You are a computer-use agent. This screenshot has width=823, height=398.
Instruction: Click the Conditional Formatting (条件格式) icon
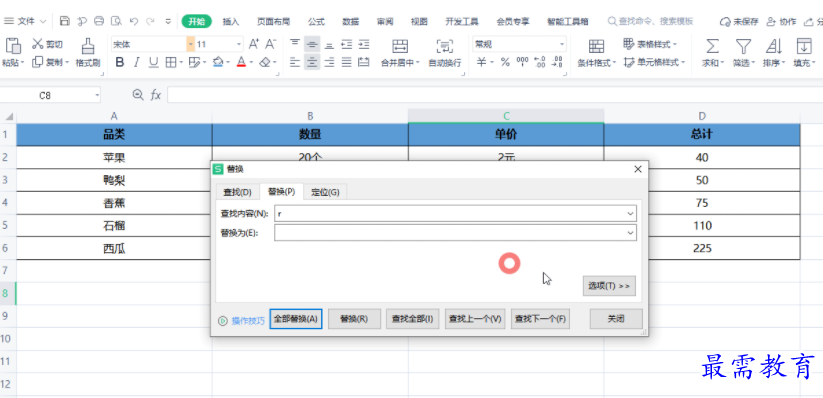(596, 46)
